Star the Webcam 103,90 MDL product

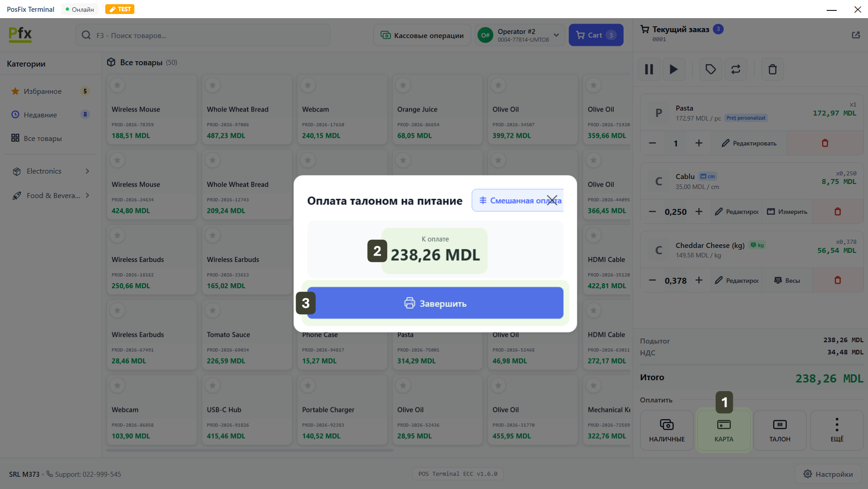117,386
